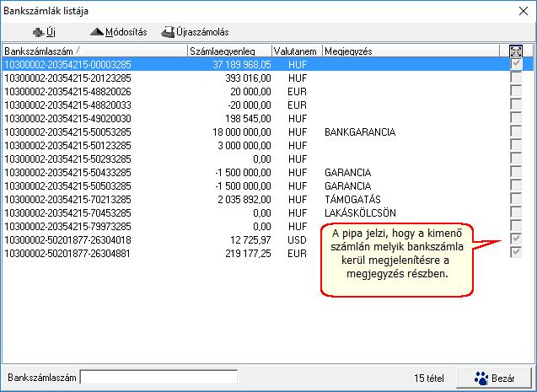Click the balance 3 000 000,00

(244, 146)
